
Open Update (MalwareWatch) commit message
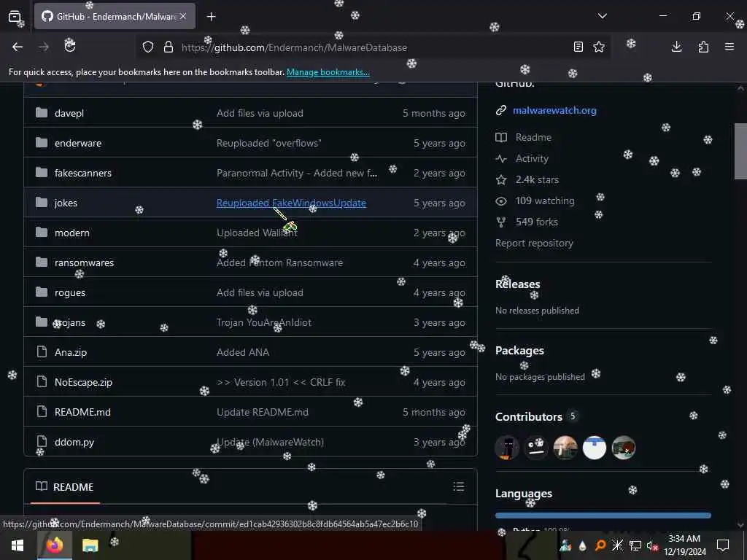click(x=270, y=443)
